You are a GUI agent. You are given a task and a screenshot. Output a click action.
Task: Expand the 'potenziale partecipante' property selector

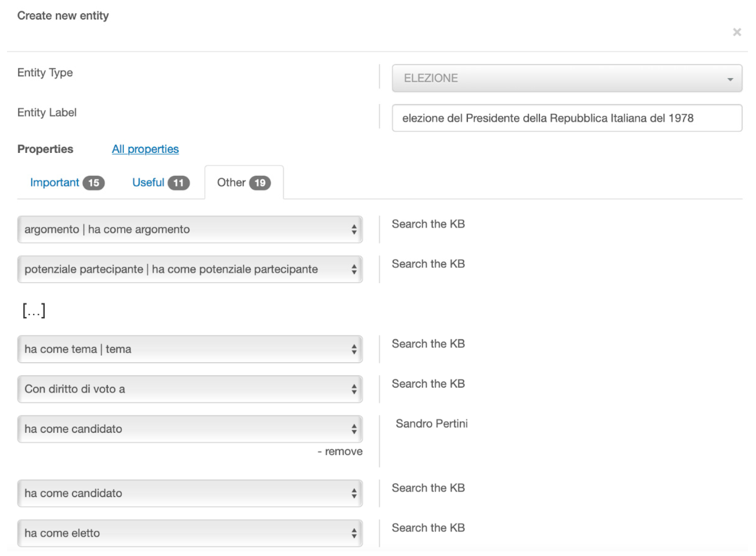coord(190,269)
